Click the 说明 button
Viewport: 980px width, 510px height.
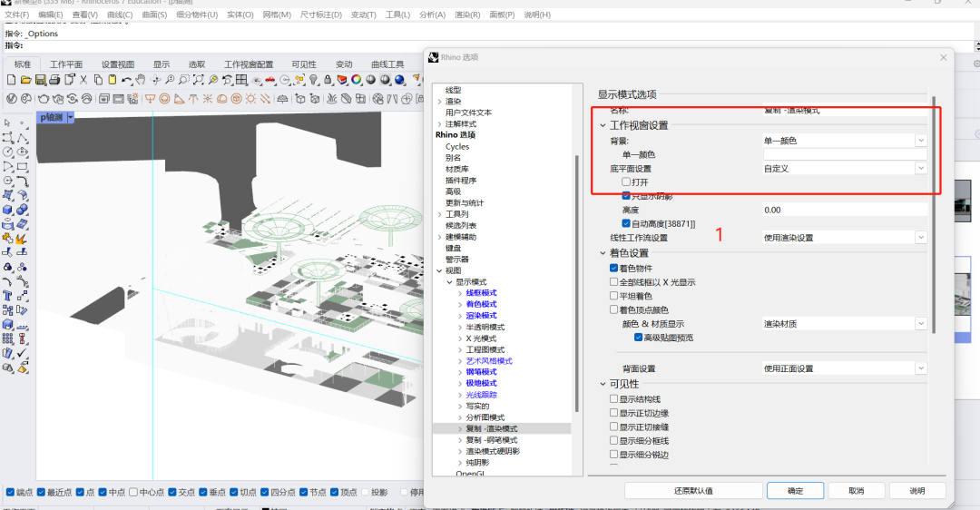[916, 491]
